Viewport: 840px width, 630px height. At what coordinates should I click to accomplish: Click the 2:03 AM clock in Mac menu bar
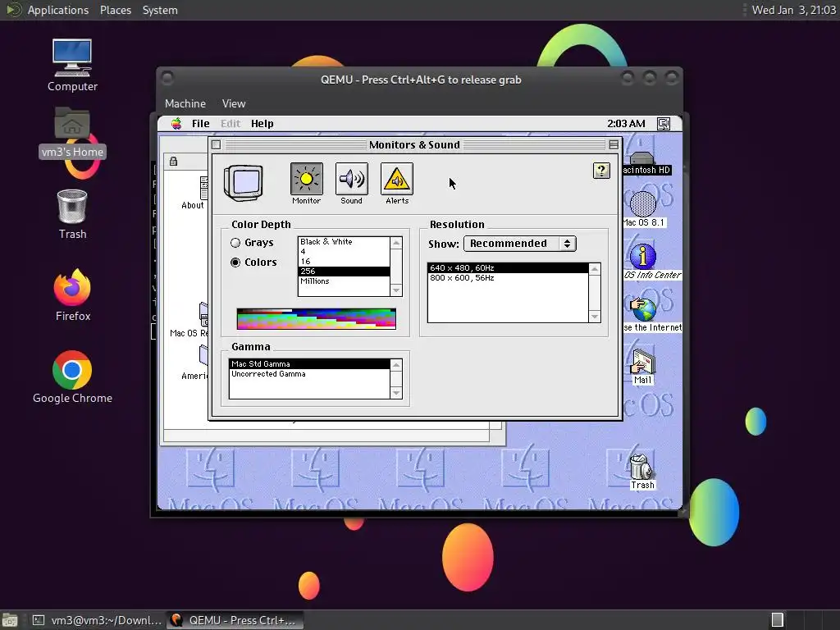[626, 124]
